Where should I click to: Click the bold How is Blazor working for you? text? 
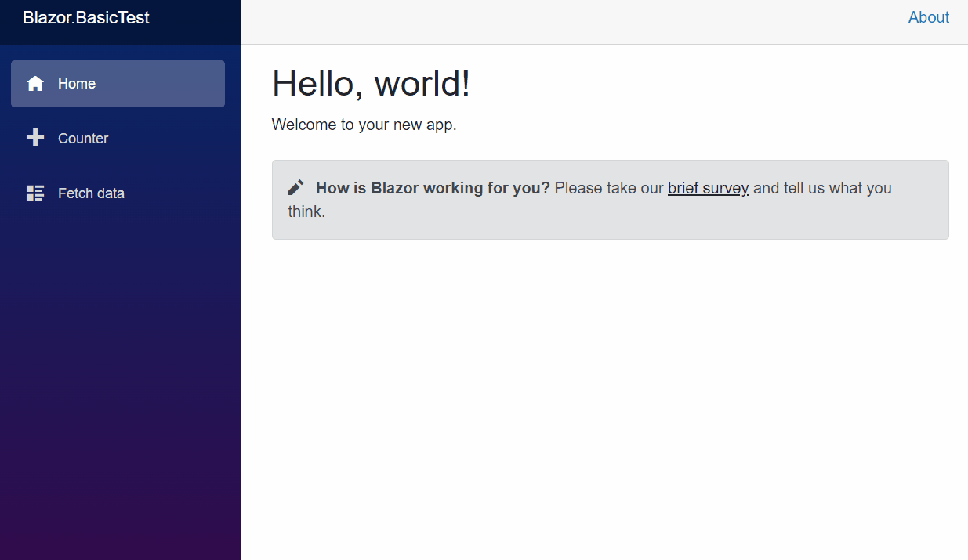click(433, 188)
